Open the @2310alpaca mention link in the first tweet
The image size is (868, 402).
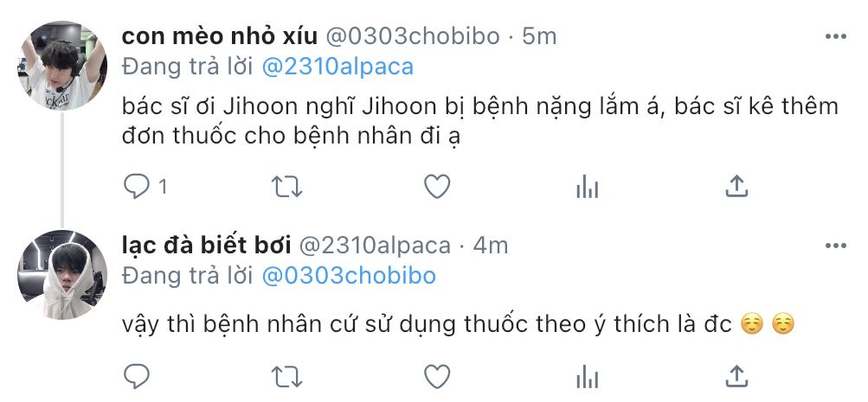(x=338, y=67)
